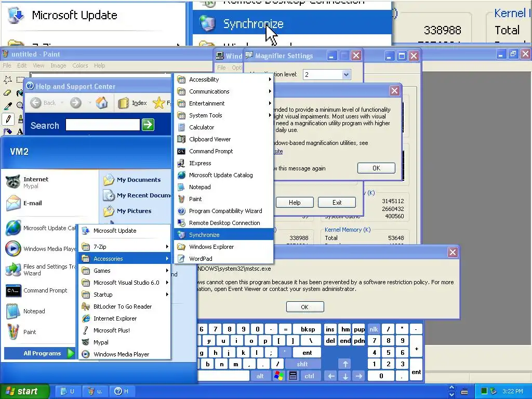Viewport: 532px width, 399px height.
Task: Open Magnification level dropdown
Action: 345,75
